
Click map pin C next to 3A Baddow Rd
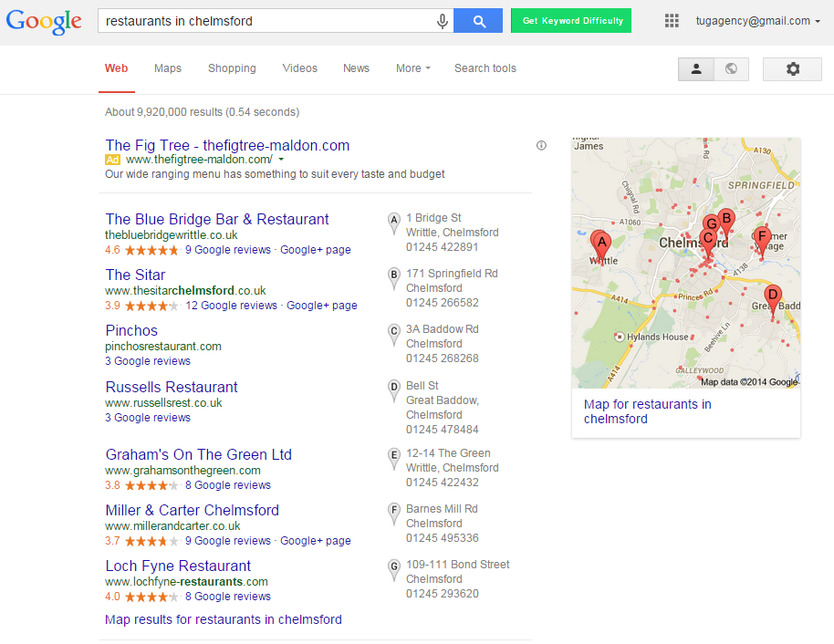coord(393,335)
